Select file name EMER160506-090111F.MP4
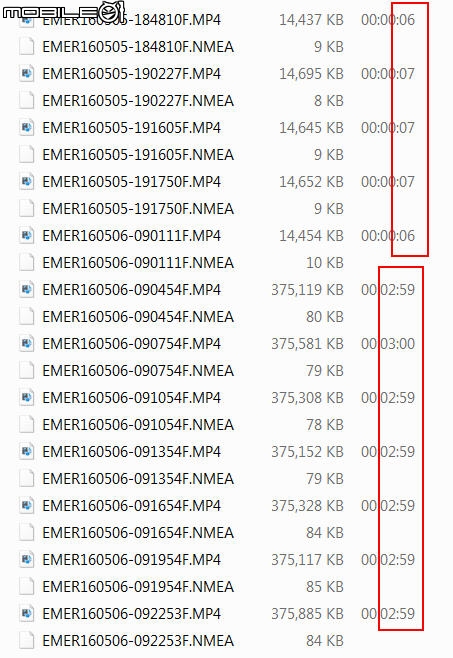Viewport: 453px width, 658px height. (131, 236)
